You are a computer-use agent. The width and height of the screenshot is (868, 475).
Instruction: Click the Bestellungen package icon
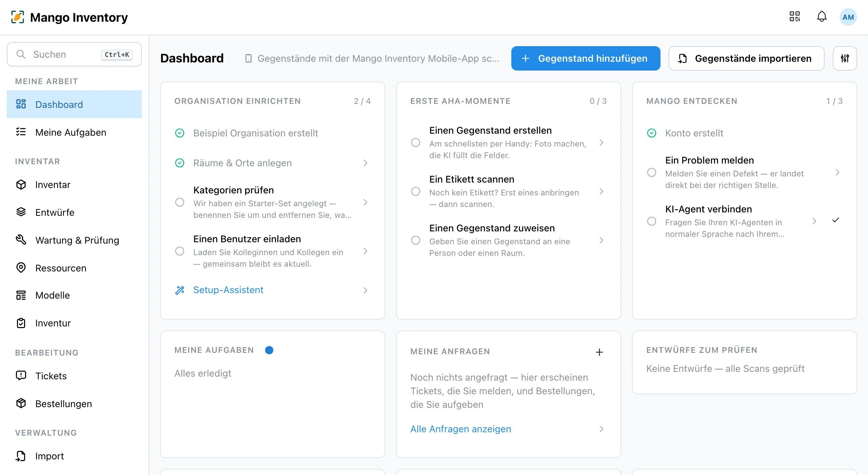21,403
